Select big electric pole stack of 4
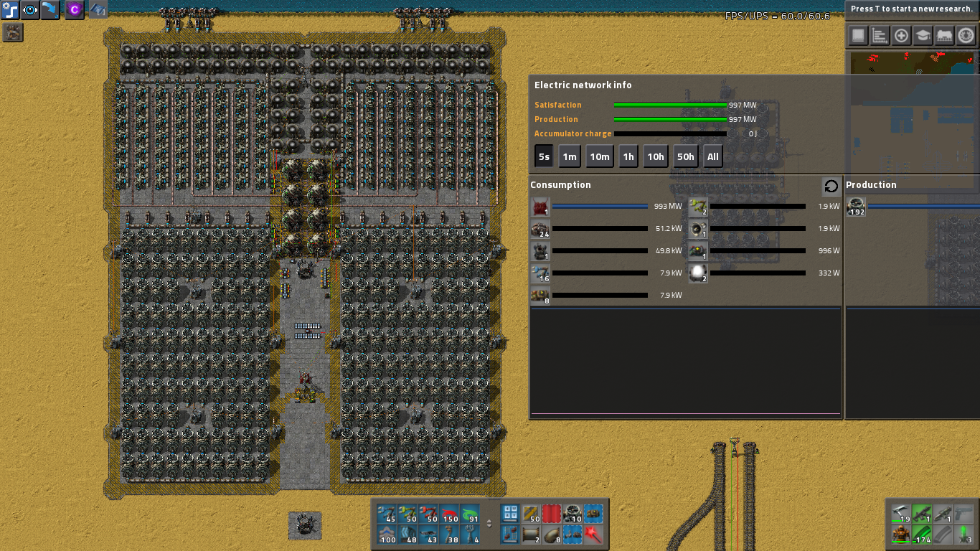 tap(471, 534)
